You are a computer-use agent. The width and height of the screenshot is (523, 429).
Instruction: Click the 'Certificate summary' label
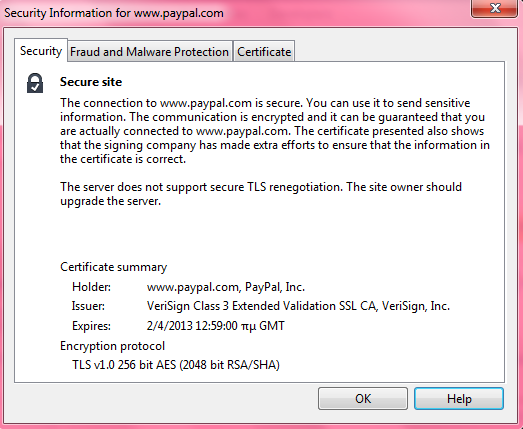[x=113, y=267]
